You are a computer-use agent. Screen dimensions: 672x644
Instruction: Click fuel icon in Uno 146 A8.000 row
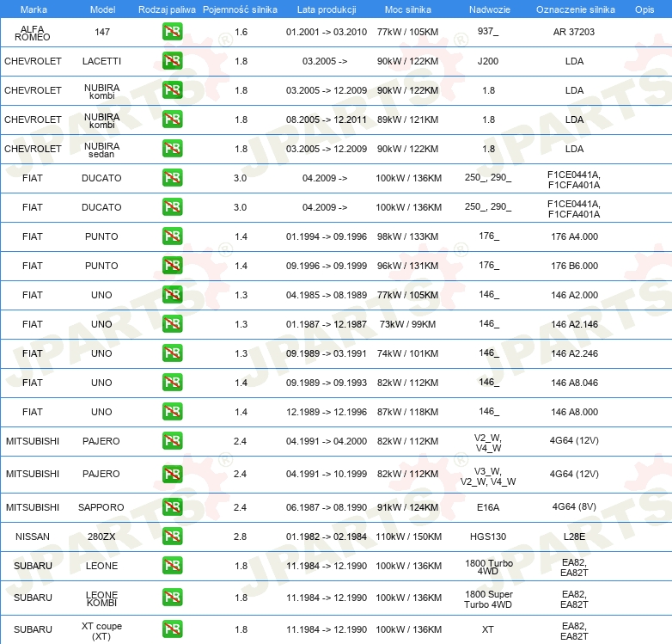pos(172,412)
